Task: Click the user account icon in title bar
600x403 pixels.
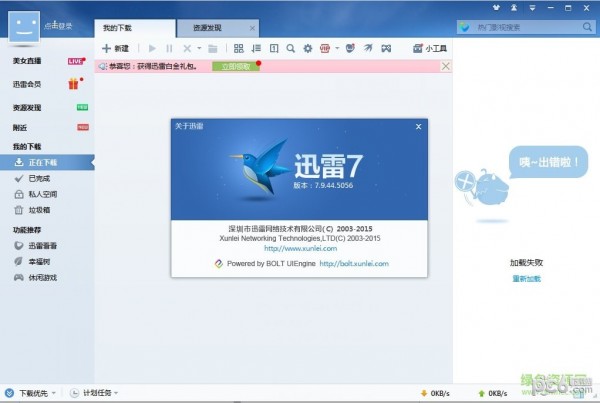Action: click(514, 7)
